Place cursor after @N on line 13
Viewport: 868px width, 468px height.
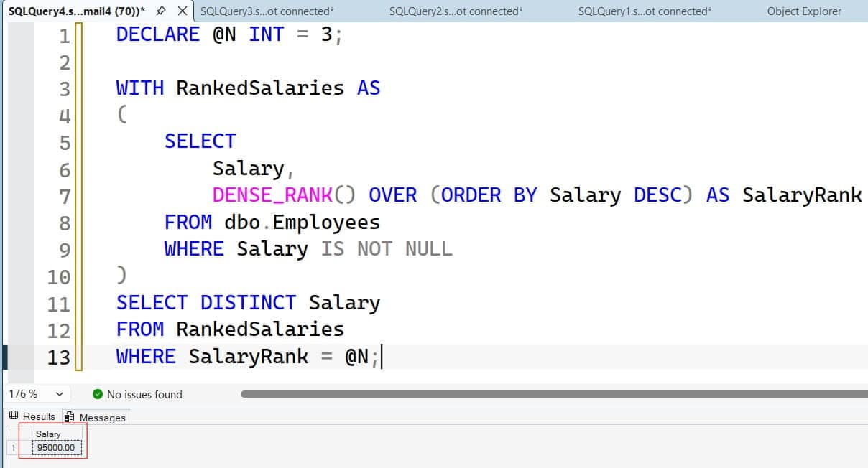[370, 357]
